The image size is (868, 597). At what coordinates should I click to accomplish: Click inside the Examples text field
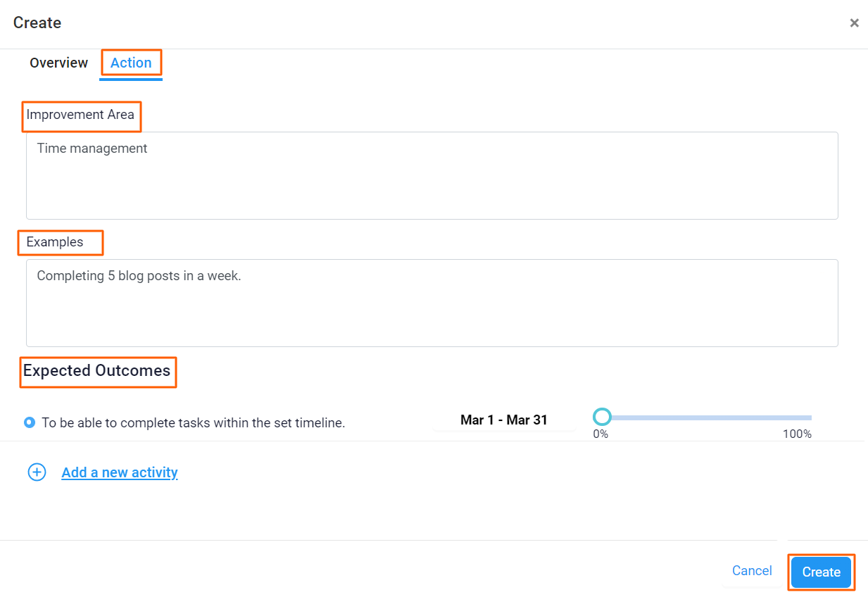coord(432,303)
